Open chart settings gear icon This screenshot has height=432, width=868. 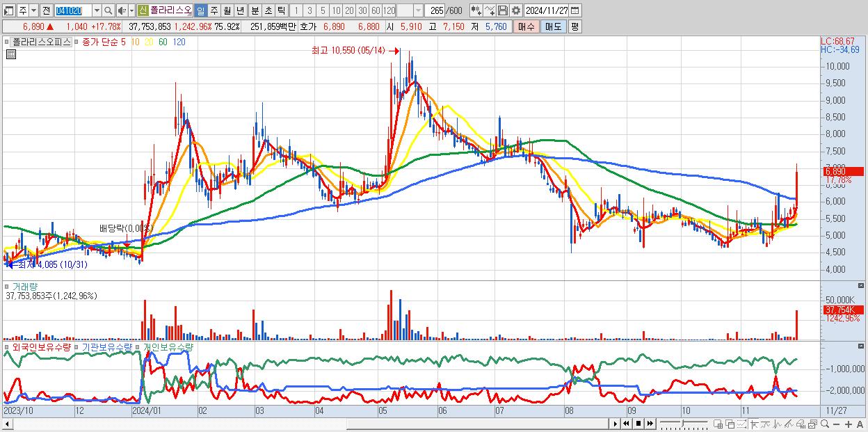coord(516,10)
